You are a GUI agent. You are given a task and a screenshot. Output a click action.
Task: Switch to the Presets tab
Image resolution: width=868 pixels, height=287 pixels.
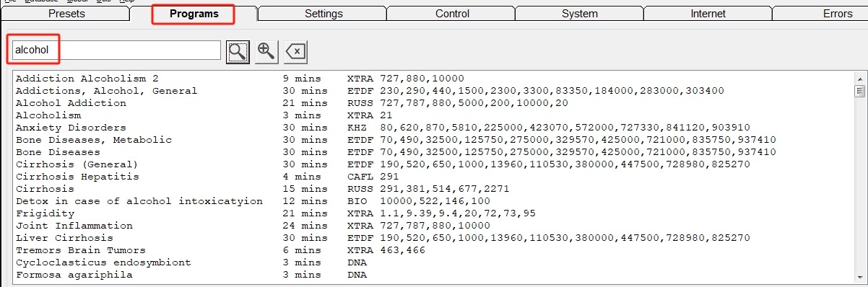coord(66,14)
